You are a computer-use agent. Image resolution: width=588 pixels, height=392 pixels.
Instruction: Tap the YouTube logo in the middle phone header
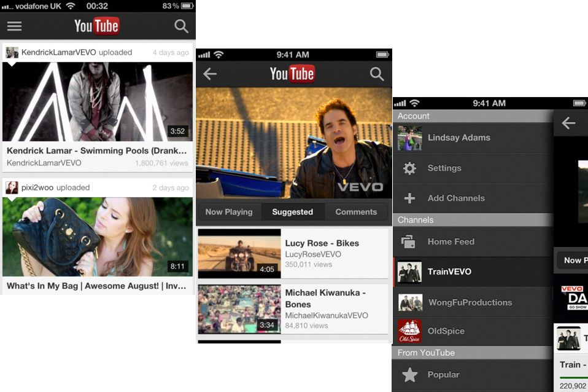292,74
